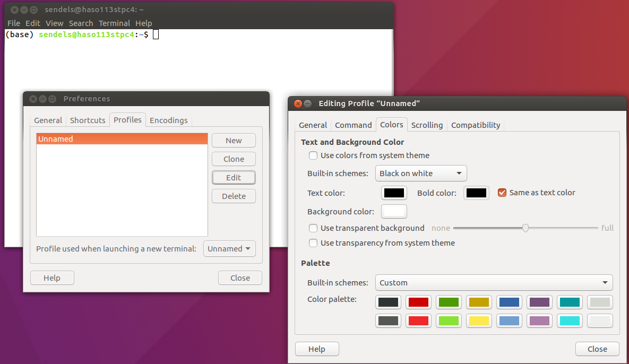This screenshot has width=629, height=364.
Task: Click the red palette color swatch
Action: coord(418,302)
